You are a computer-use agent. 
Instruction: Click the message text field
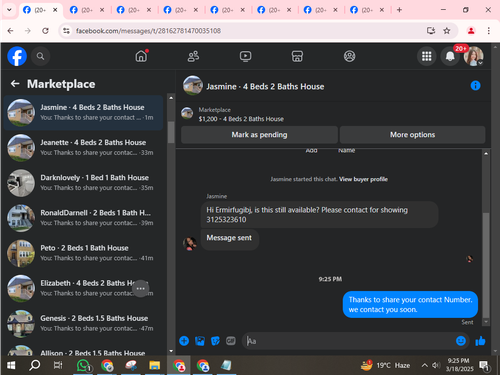pyautogui.click(x=348, y=341)
